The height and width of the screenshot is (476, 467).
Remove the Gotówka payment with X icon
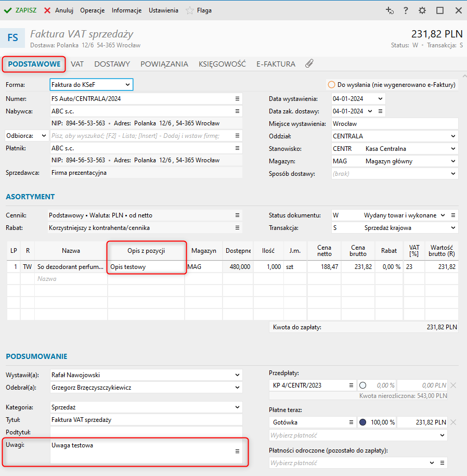[453, 422]
